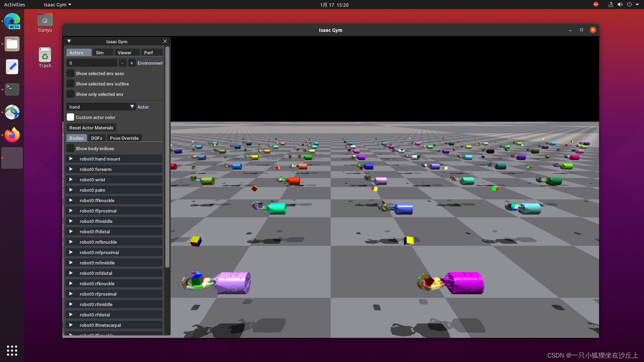Switch to the DOFs tab
644x362 pixels.
coord(97,138)
